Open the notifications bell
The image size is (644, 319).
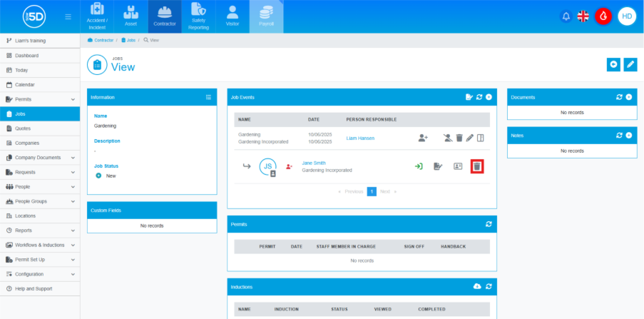[566, 16]
